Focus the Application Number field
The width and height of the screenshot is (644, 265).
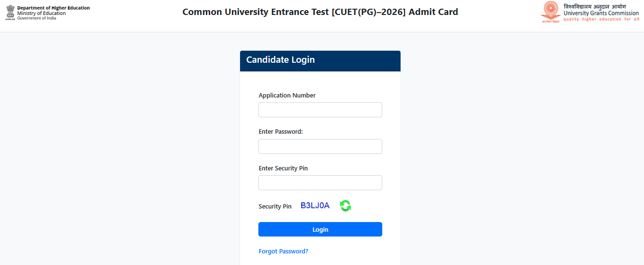[320, 110]
